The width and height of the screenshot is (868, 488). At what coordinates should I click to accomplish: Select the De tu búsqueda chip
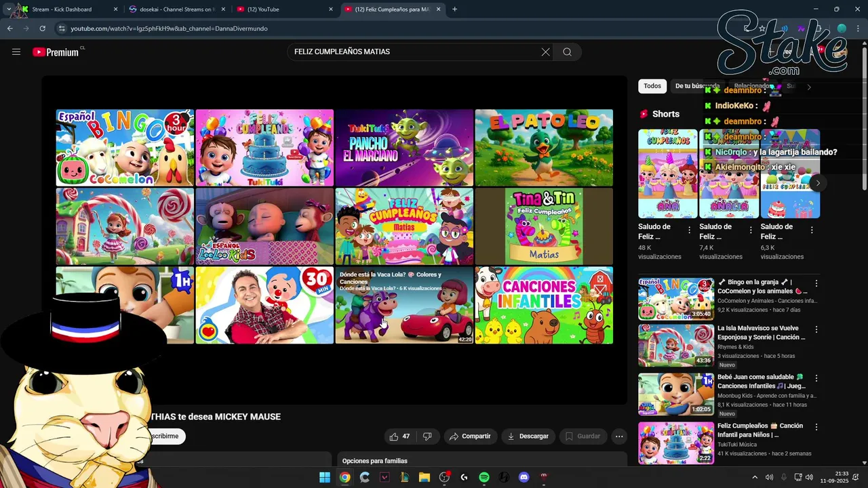(697, 86)
